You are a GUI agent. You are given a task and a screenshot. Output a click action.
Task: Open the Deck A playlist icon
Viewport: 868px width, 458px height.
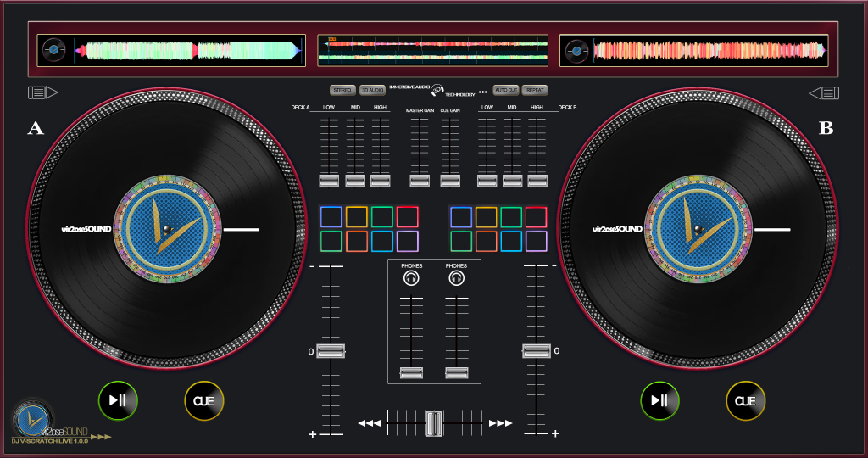[x=43, y=92]
